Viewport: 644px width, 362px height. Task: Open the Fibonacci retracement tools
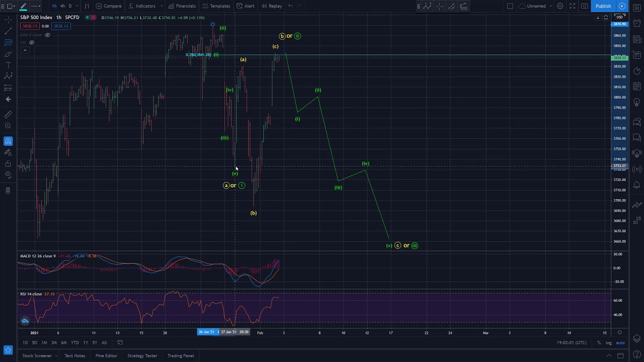[8, 43]
